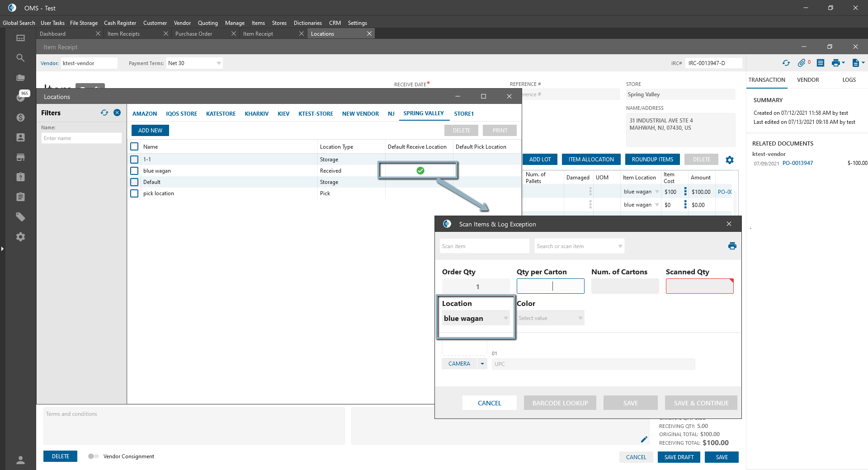Expand the CAMERA button dropdown arrow
This screenshot has width=868, height=470.
click(482, 364)
